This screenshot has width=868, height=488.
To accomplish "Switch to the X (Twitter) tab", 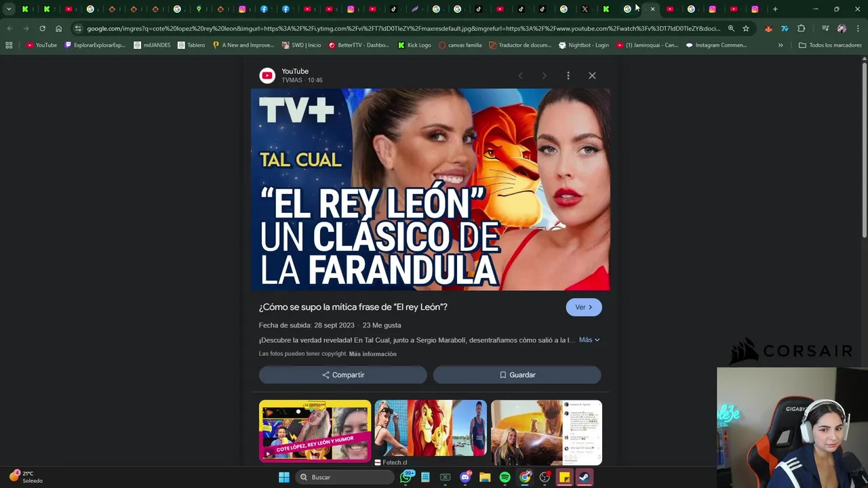I will pos(585,9).
